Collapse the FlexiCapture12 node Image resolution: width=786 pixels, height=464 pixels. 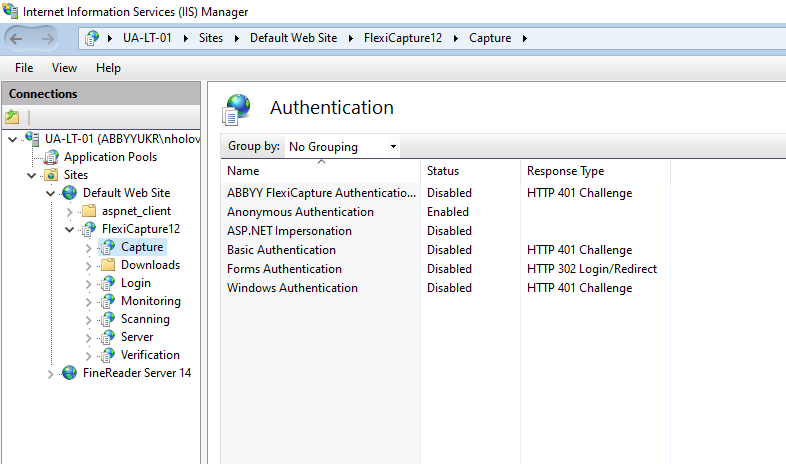70,229
